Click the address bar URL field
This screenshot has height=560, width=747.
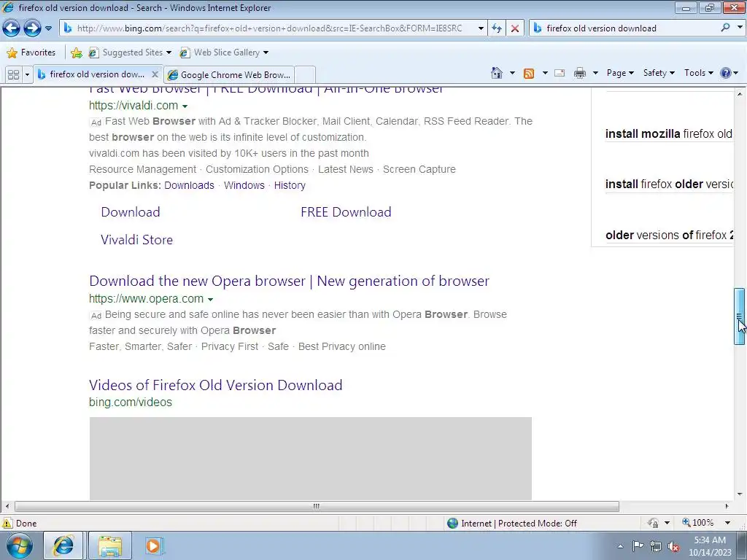pyautogui.click(x=269, y=28)
